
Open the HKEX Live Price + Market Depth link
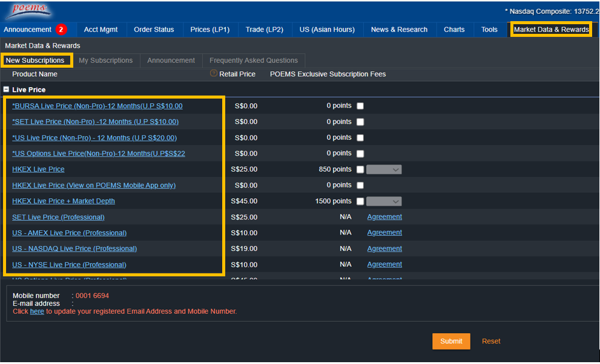[x=64, y=201]
